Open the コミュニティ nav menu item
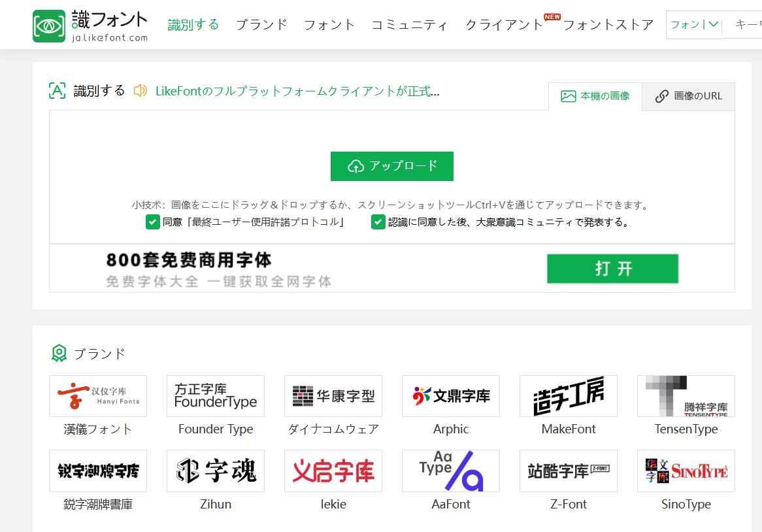 409,24
